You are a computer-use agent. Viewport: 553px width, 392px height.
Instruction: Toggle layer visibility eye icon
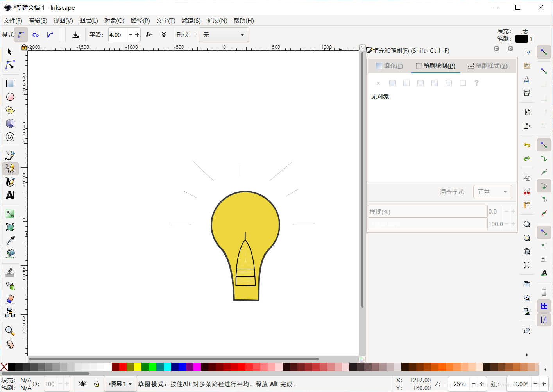82,384
